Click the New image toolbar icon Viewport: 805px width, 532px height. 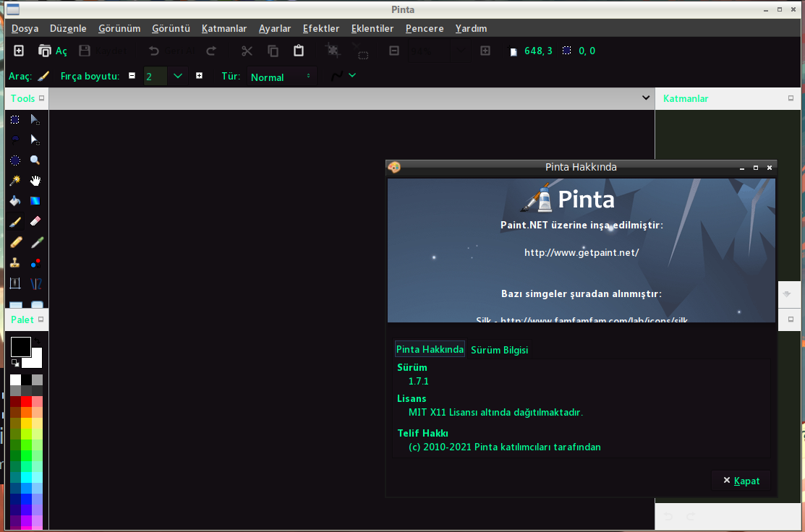(19, 51)
